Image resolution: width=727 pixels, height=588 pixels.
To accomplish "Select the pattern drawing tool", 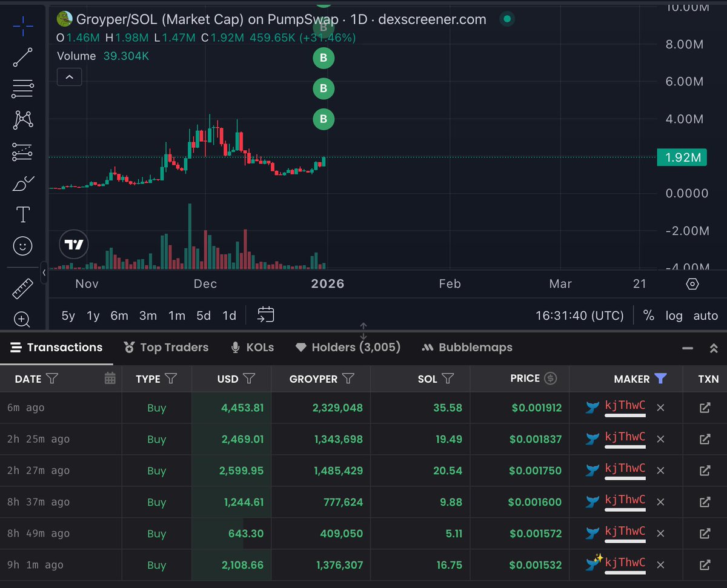I will click(x=23, y=120).
